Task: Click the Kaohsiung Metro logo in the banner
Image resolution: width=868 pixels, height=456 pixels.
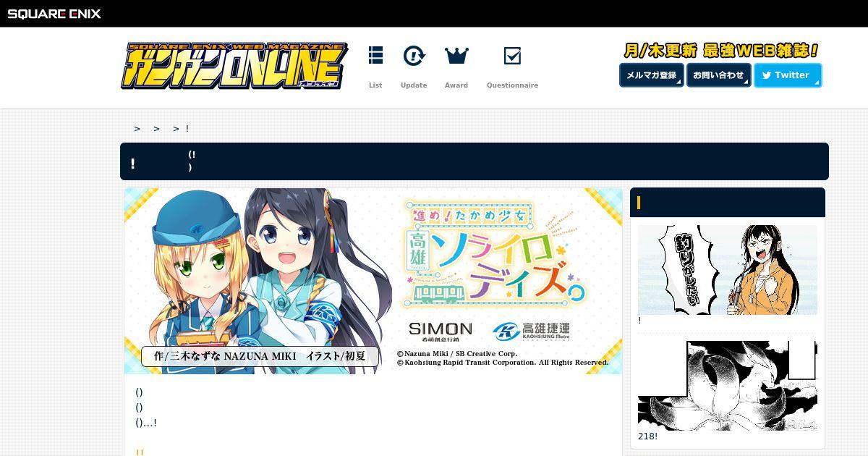Action: tap(532, 332)
